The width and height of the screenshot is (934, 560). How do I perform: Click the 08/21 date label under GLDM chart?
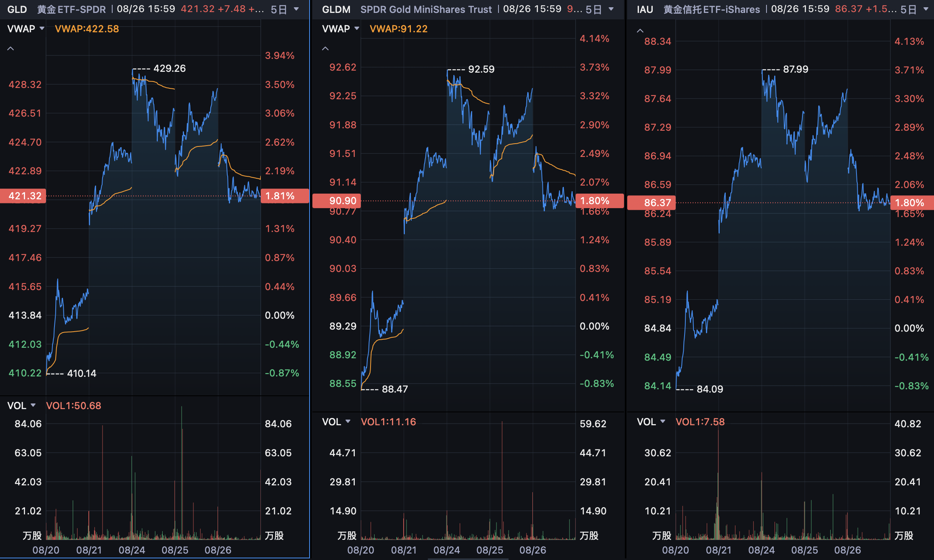[x=404, y=550]
